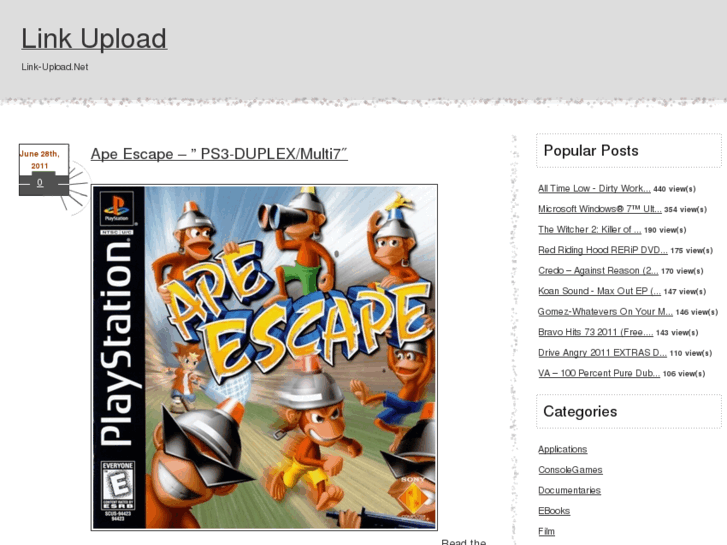Select the ConsoleGames category
Viewport: 727px width, 545px height.
(x=570, y=470)
